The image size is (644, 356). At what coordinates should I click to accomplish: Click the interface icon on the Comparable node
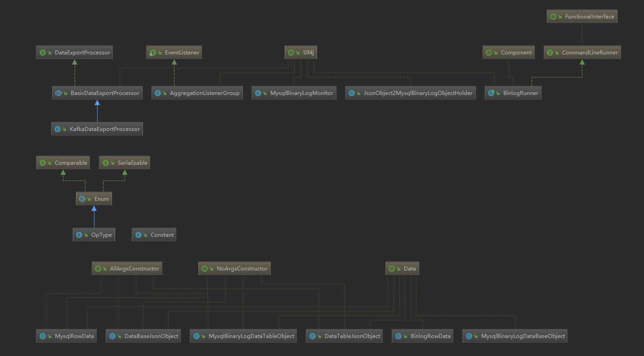[x=43, y=163]
